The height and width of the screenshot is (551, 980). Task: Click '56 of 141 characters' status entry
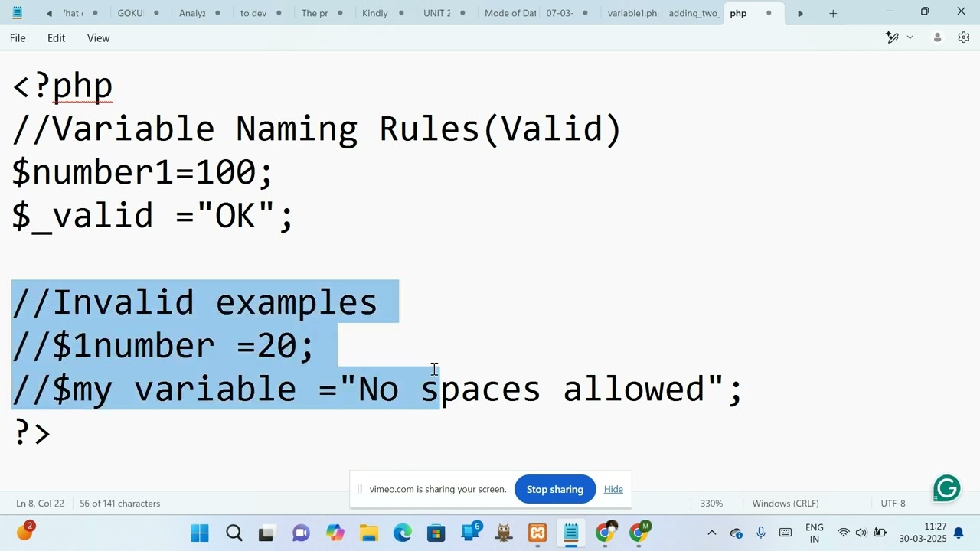(x=119, y=503)
